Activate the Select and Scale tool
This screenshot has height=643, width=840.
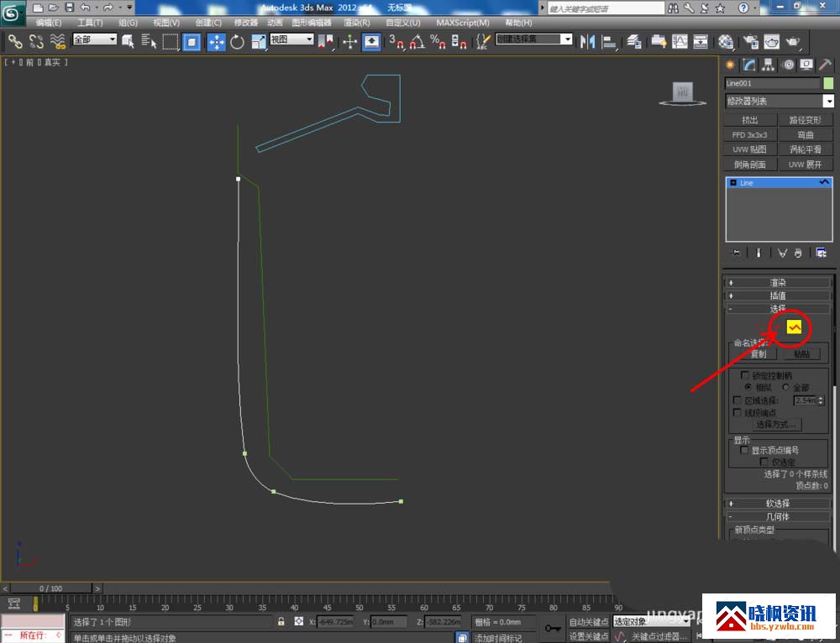click(259, 42)
